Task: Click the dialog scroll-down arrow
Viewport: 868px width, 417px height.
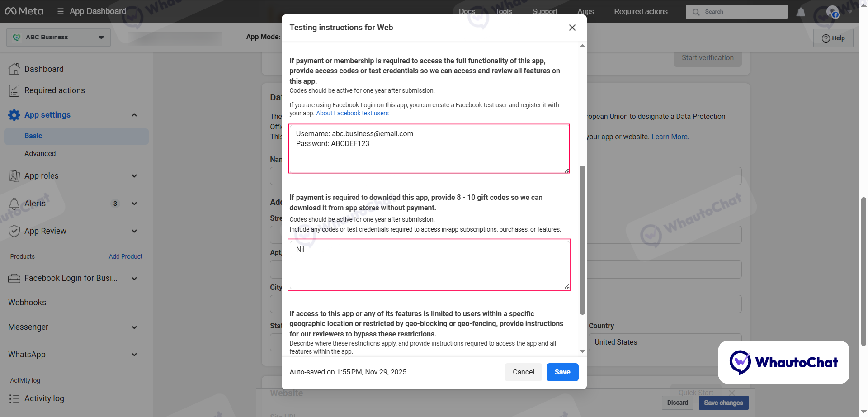Action: click(x=582, y=351)
